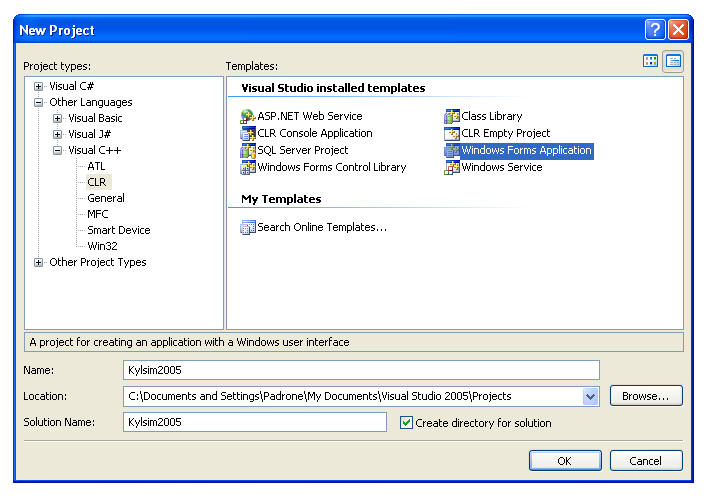This screenshot has height=499, width=709.
Task: Select the CLR Console Application label
Action: point(315,134)
